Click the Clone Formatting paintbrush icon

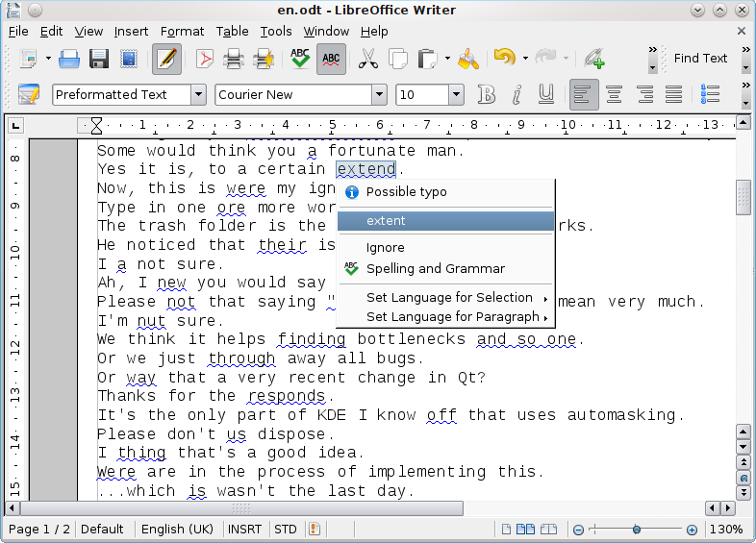click(x=468, y=60)
